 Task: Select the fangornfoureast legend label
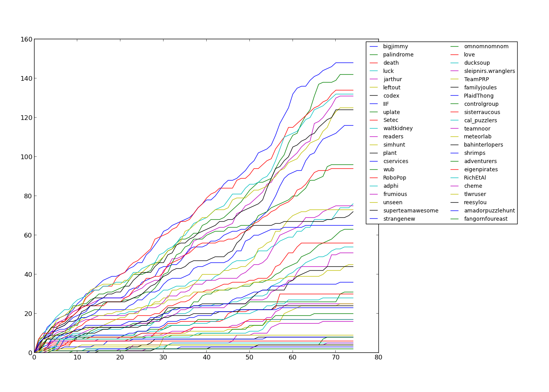click(x=485, y=219)
